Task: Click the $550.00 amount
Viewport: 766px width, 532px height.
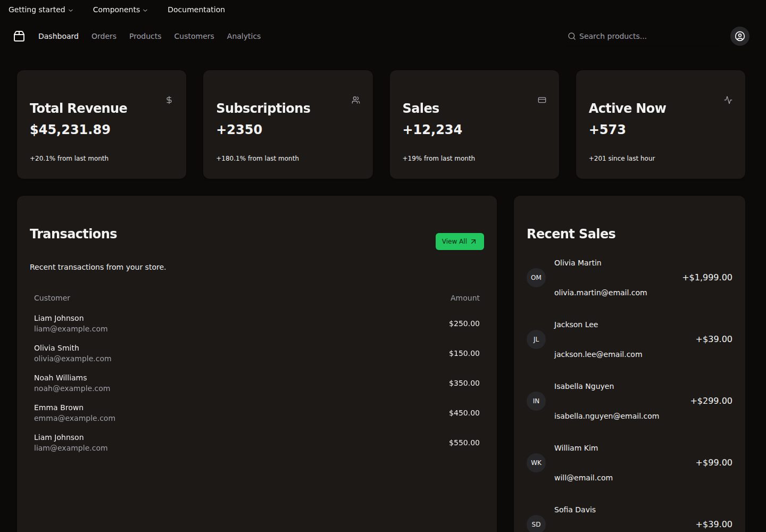Action: pos(464,443)
